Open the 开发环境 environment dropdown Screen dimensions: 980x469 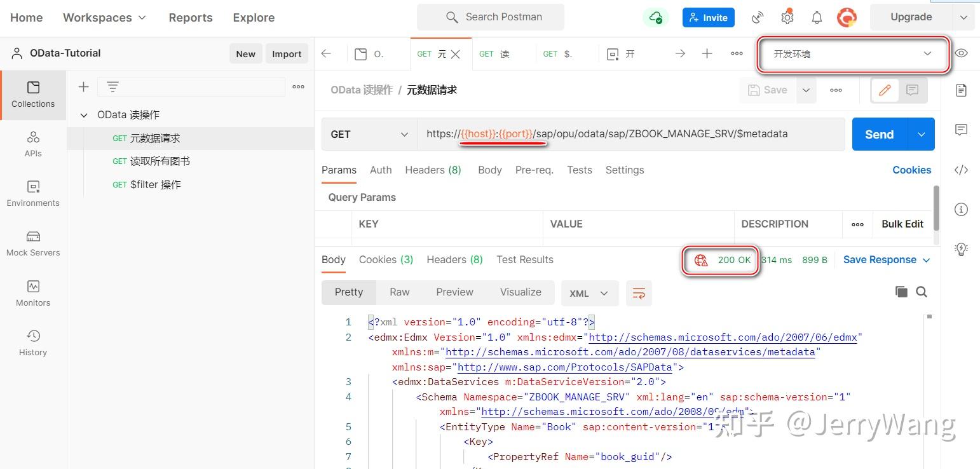click(852, 53)
